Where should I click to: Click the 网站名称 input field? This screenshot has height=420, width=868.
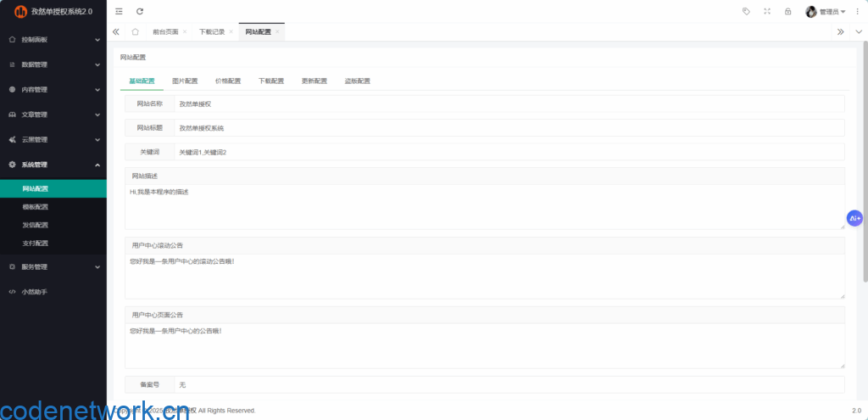509,104
